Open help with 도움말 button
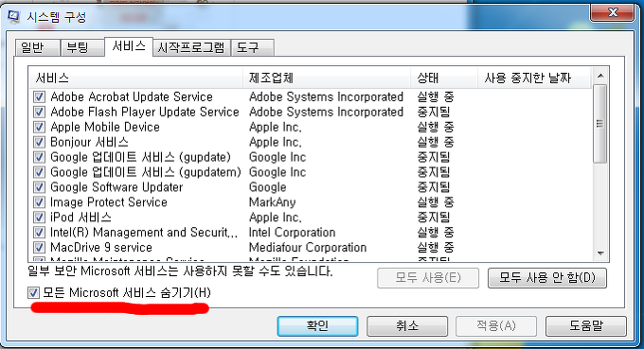644x349 pixels. point(586,326)
